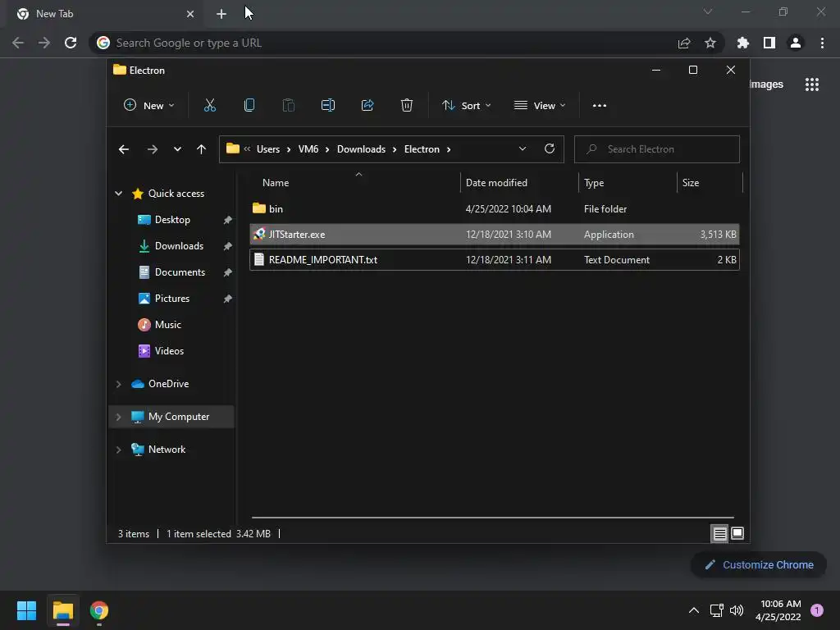Image resolution: width=840 pixels, height=630 pixels.
Task: Sort by Size column header
Action: point(710,183)
